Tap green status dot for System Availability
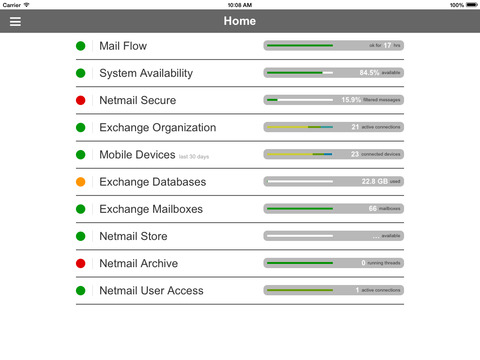This screenshot has height=360, width=480. [x=81, y=73]
